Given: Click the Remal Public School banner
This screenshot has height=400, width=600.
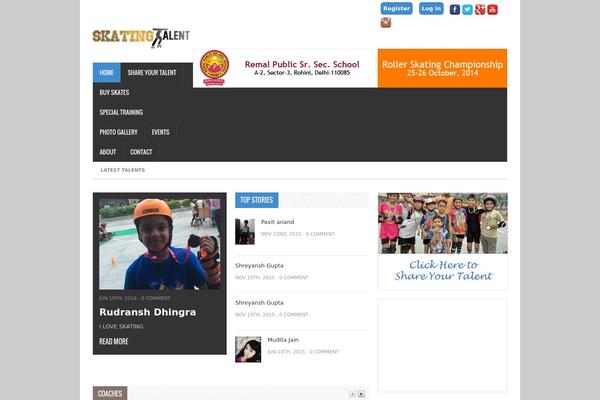Looking at the screenshot, I should 285,68.
